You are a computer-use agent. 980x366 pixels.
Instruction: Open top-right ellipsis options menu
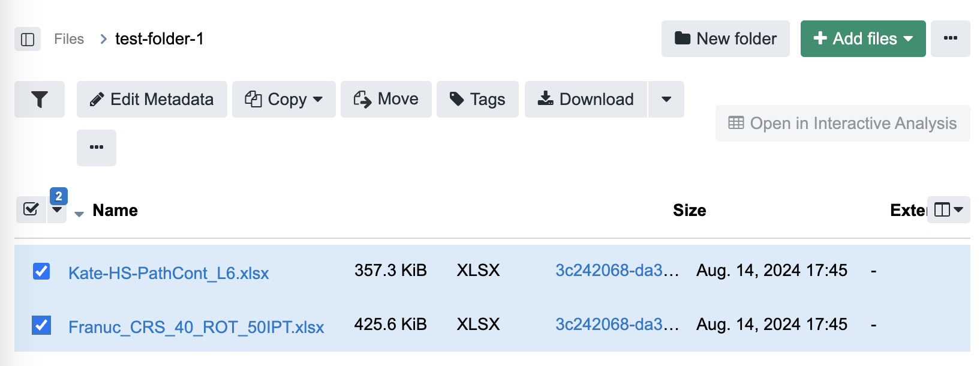click(x=950, y=39)
